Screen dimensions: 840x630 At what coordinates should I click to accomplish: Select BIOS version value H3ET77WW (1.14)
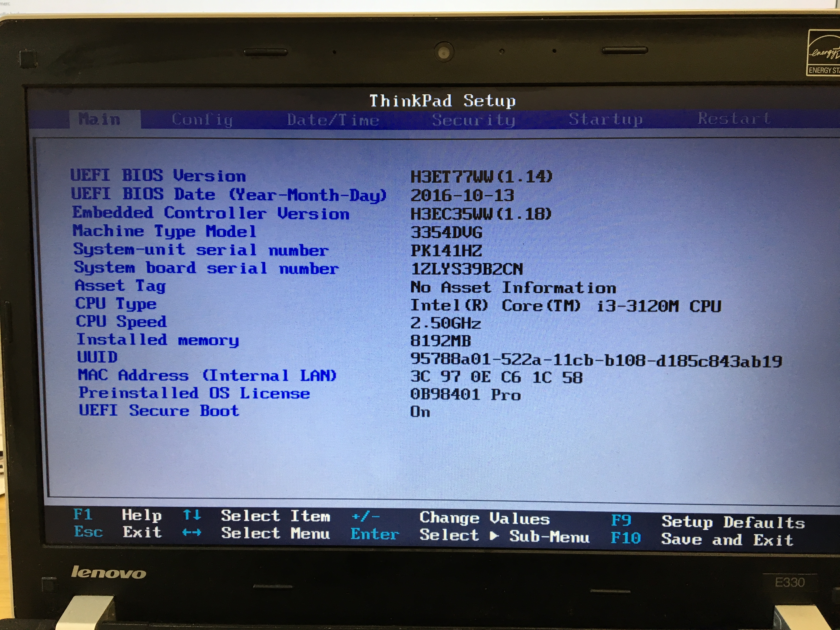click(x=481, y=177)
